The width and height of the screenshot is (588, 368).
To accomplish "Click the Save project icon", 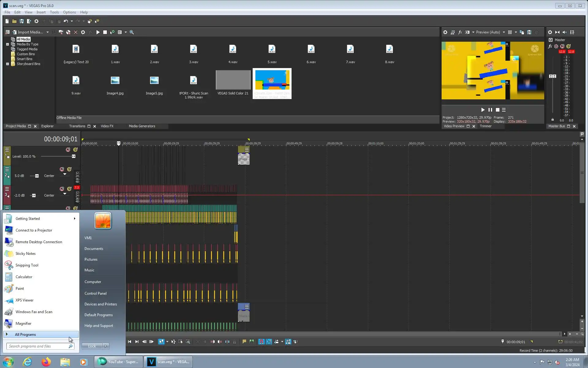I will (21, 21).
